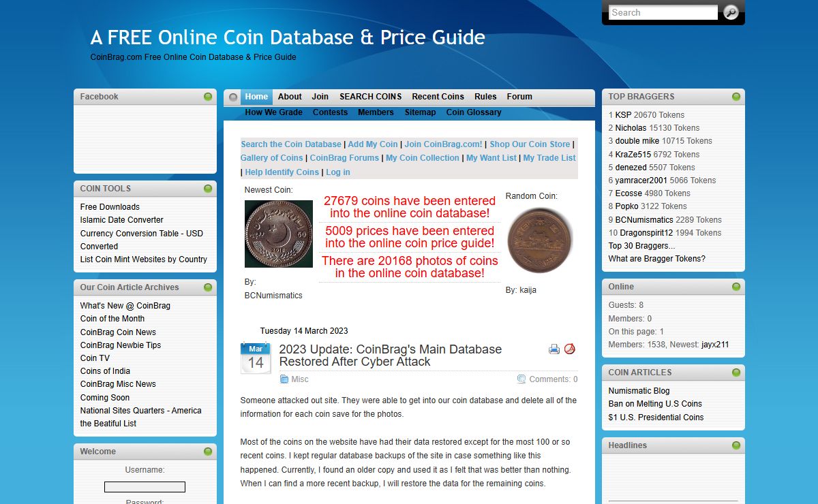
Task: Click the Search input field
Action: pos(663,12)
